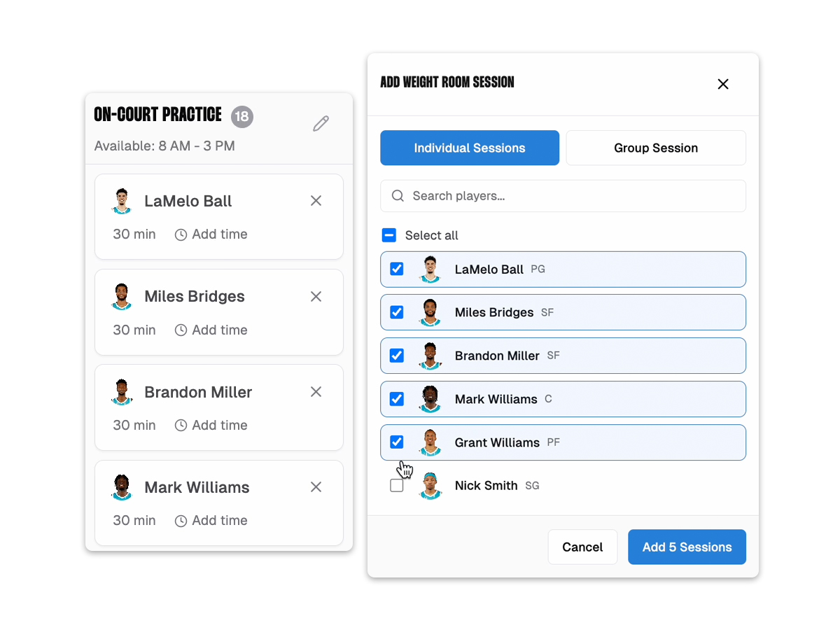
Task: Click the magnifier icon in the search box
Action: pyautogui.click(x=398, y=196)
